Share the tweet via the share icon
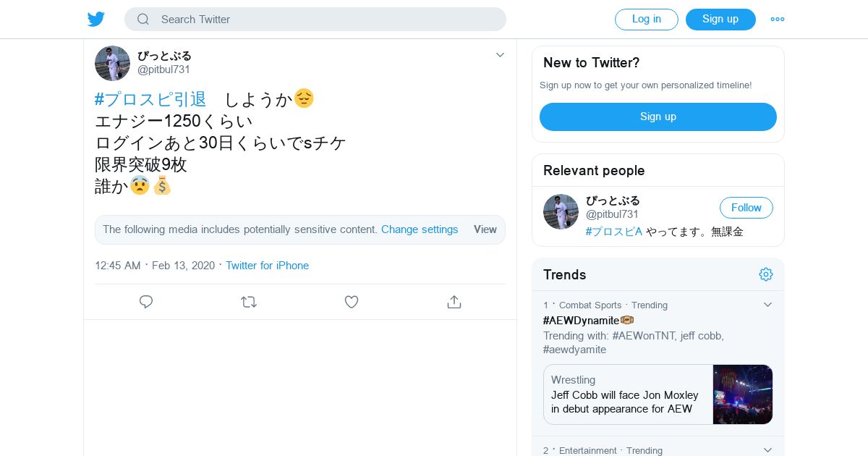 coord(454,302)
